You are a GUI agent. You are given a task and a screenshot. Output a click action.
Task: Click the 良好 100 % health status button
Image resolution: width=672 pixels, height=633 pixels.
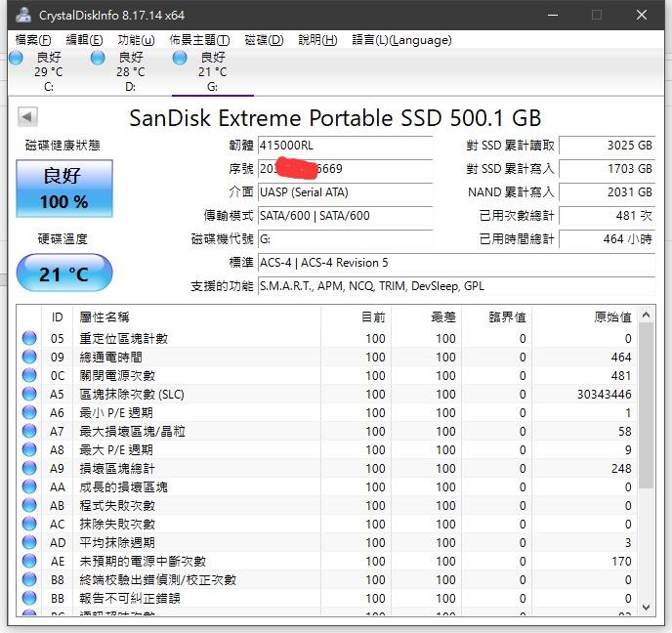point(64,189)
